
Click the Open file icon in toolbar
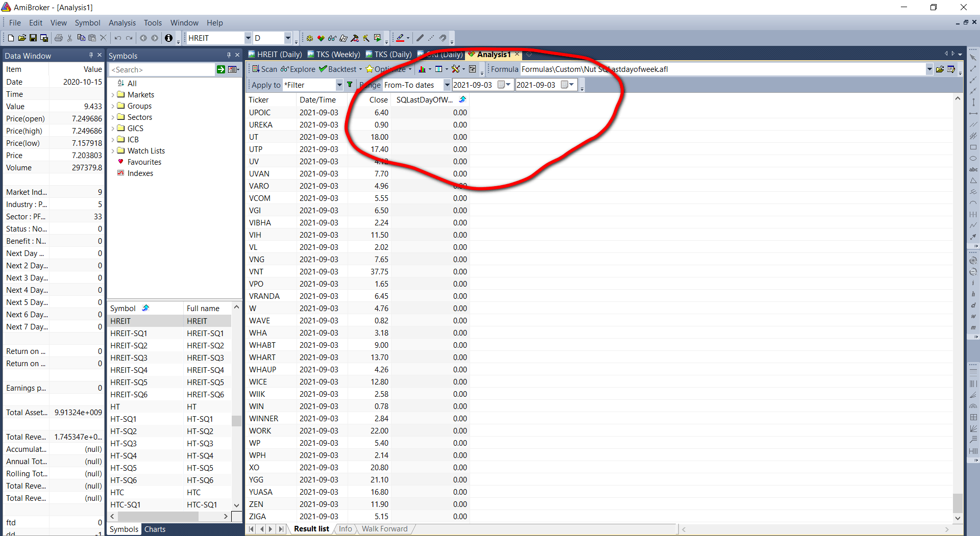[22, 38]
